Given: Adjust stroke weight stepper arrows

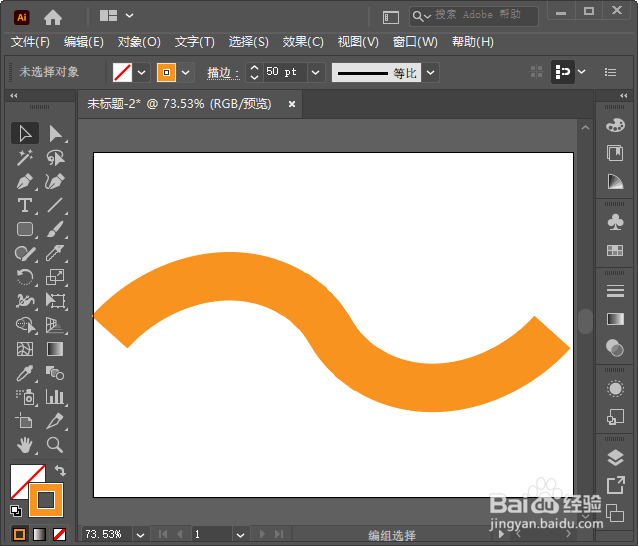Looking at the screenshot, I should 254,73.
